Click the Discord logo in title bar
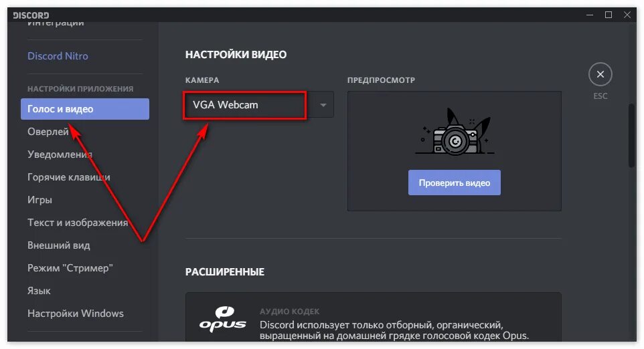 pyautogui.click(x=31, y=15)
